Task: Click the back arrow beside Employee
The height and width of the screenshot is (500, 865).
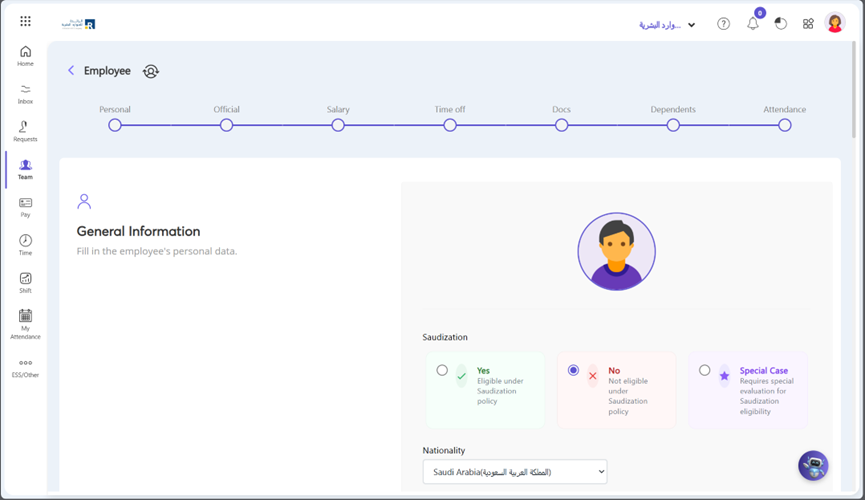Action: point(71,71)
